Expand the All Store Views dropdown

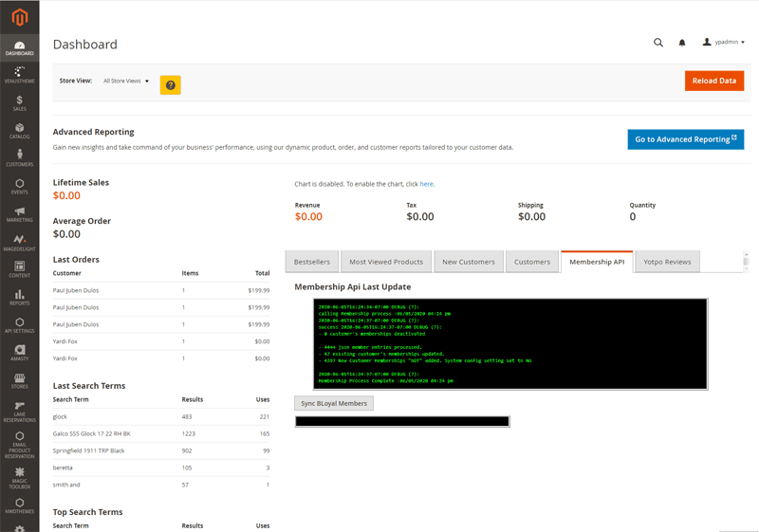pyautogui.click(x=126, y=82)
